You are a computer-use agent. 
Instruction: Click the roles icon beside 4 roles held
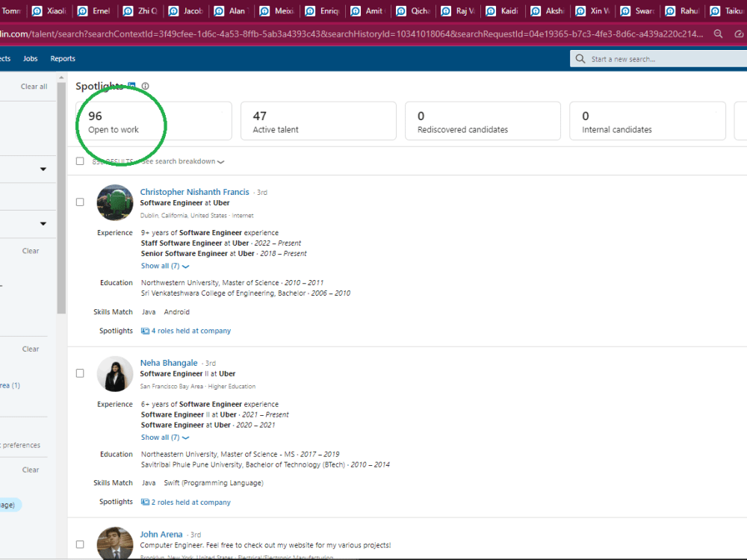[145, 331]
